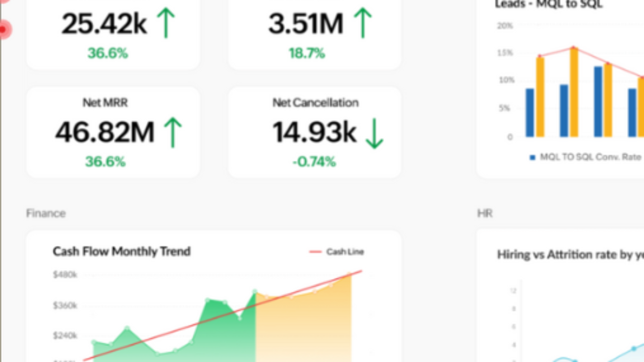Select the 46.82M Net MRR value
The width and height of the screenshot is (644, 362).
[105, 132]
